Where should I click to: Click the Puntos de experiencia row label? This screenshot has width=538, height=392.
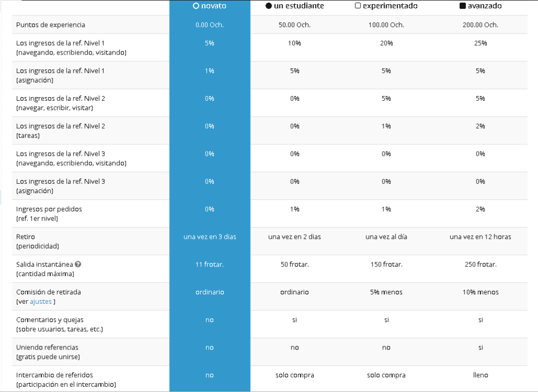50,25
